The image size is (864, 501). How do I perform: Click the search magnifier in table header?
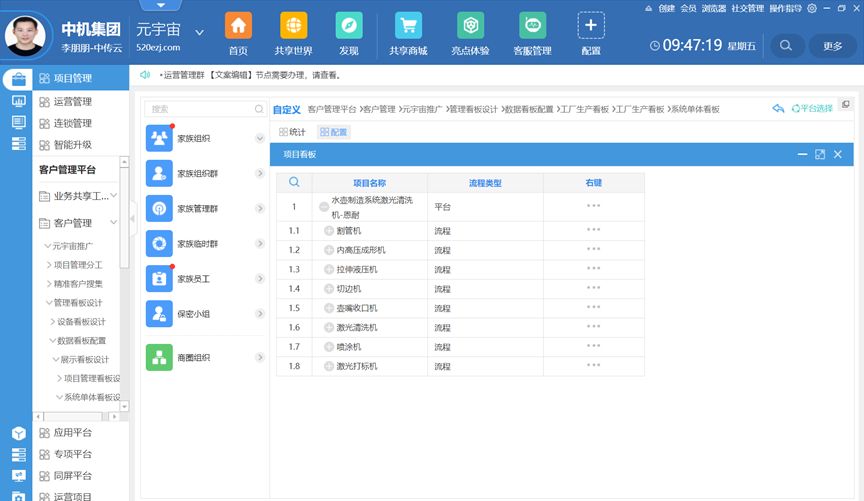(x=294, y=182)
